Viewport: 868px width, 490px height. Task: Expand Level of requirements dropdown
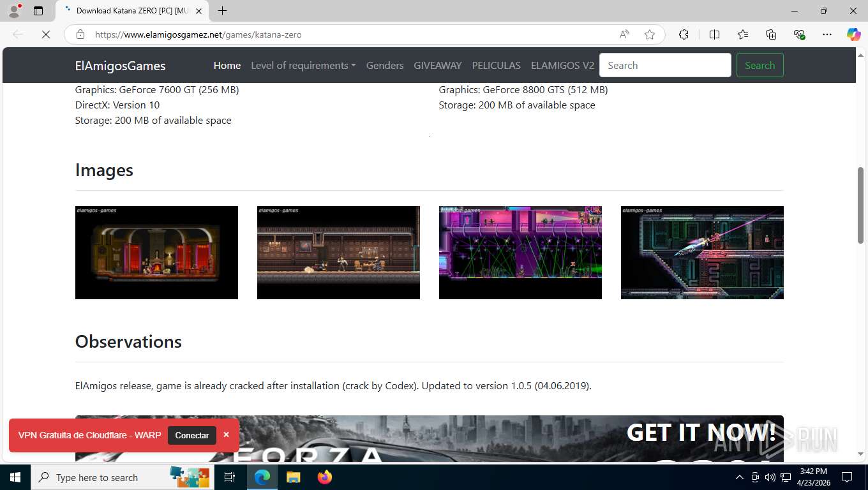click(x=303, y=65)
